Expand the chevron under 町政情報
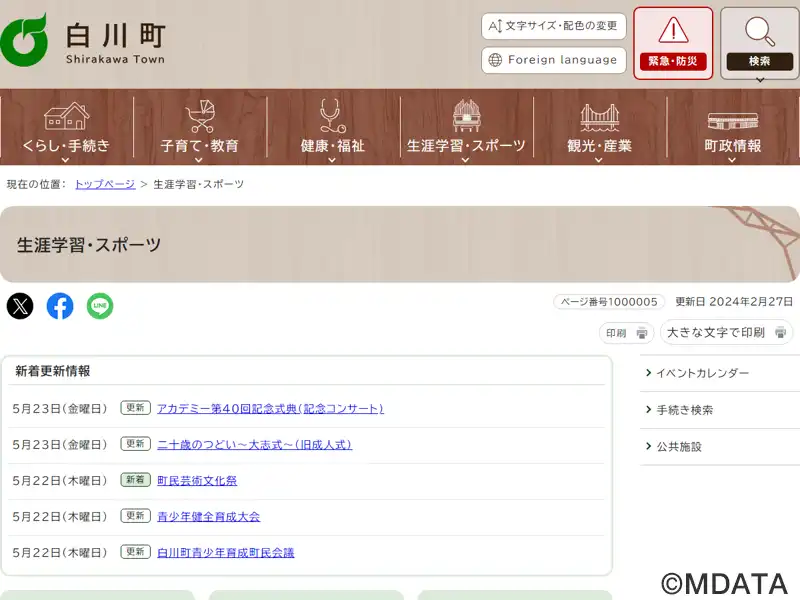800x600 pixels. 732,160
